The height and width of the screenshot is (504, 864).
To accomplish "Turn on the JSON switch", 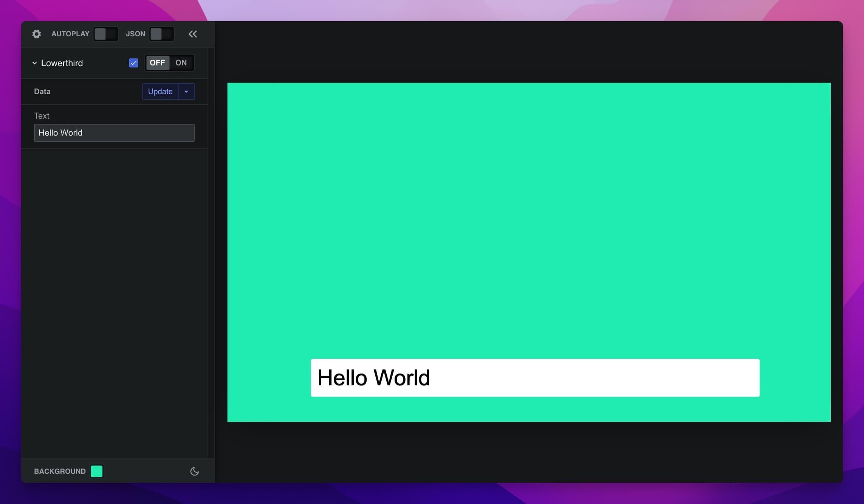I will 161,34.
